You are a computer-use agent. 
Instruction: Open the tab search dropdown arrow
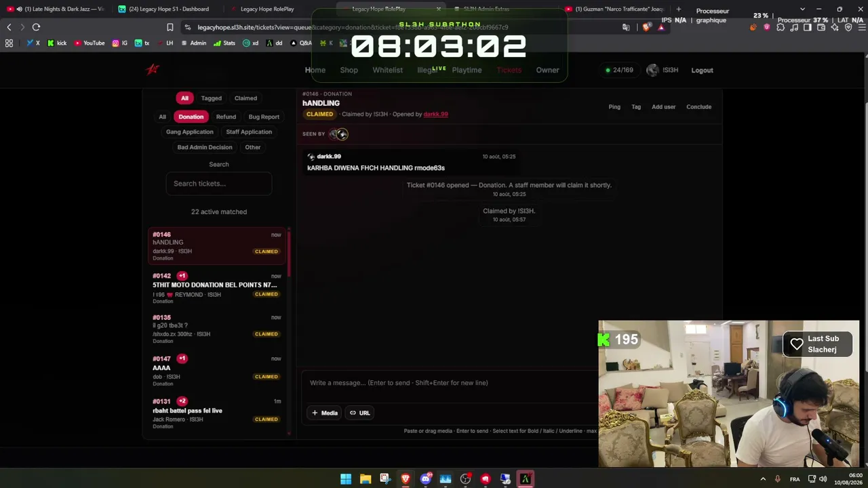[x=802, y=9]
